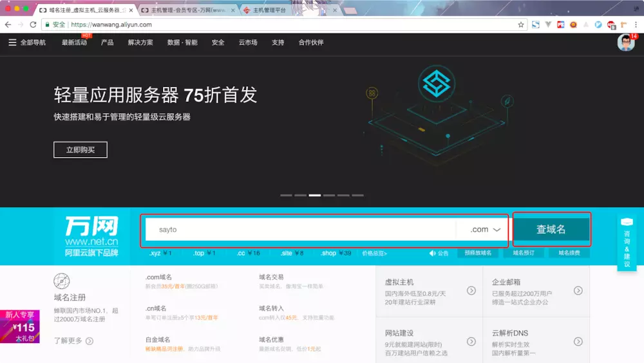Click the .shop ¥39 price link
The width and height of the screenshot is (644, 363).
click(x=336, y=253)
